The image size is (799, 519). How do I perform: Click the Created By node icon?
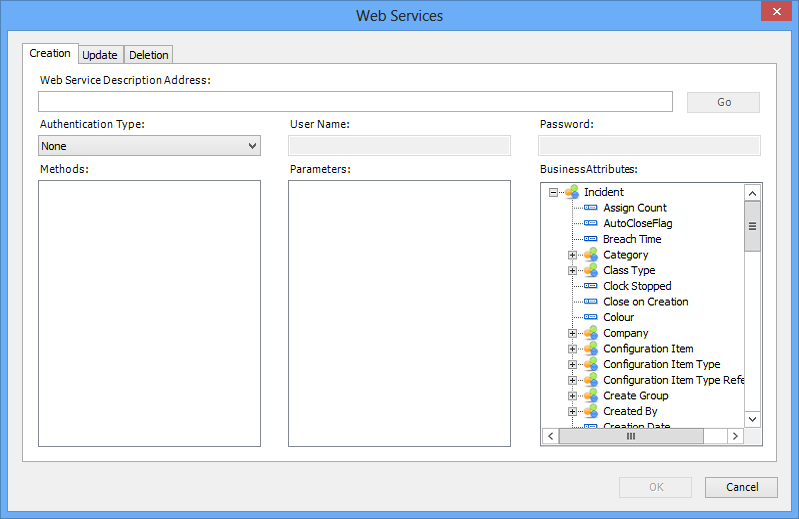click(591, 411)
